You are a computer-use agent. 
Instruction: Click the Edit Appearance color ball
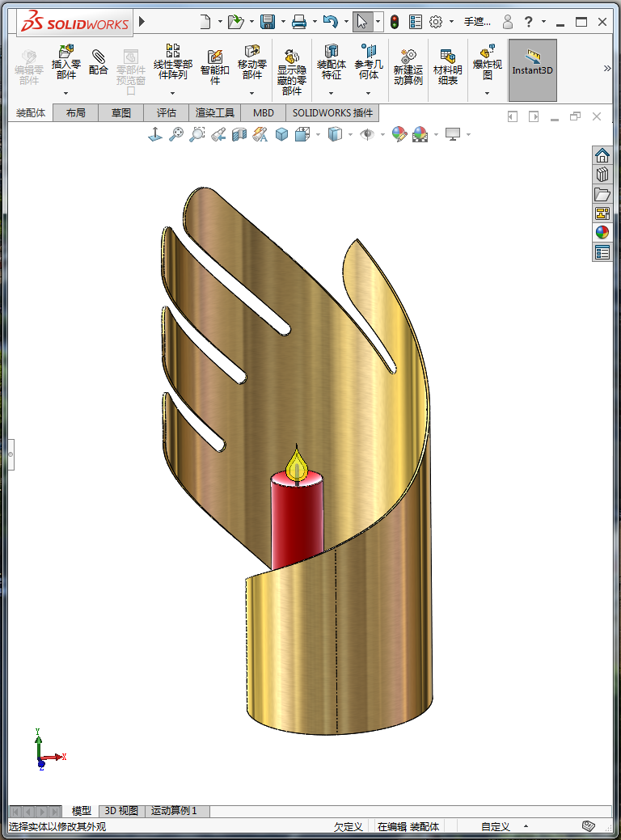[399, 134]
